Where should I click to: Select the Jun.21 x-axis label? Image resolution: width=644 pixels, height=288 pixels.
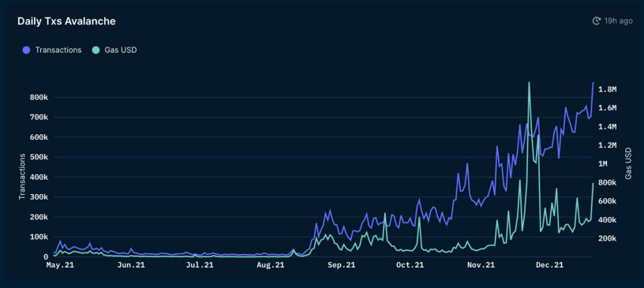point(130,266)
